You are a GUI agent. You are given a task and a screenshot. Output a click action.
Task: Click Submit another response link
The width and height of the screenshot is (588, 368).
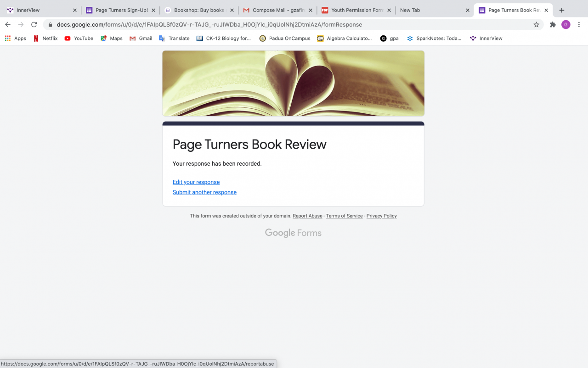point(204,192)
